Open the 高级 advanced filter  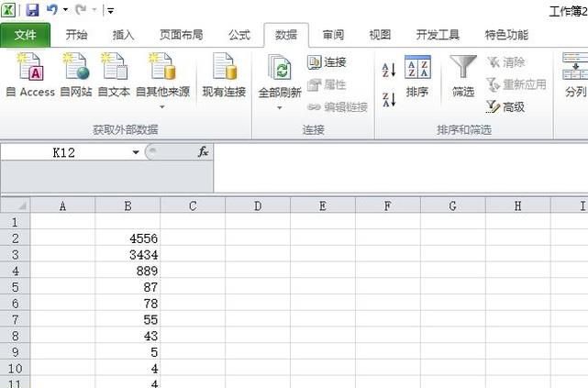click(x=505, y=107)
